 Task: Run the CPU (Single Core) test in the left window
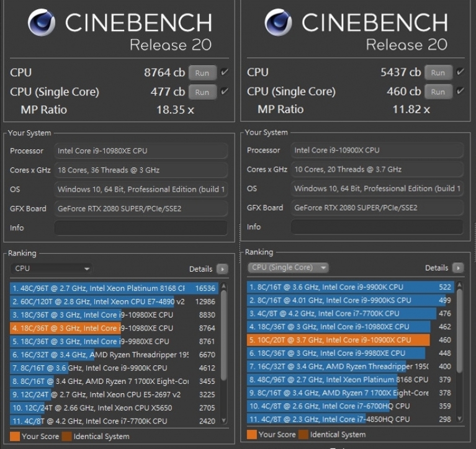pos(202,92)
